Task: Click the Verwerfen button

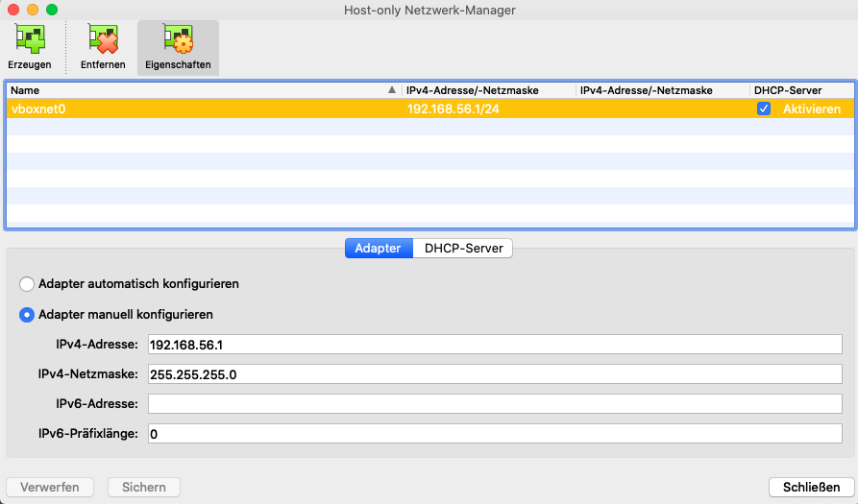Action: 50,488
